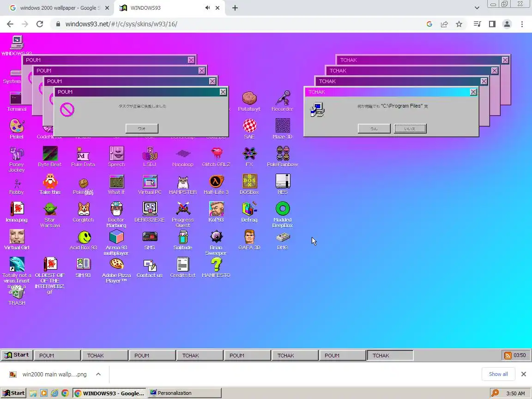Open the host Windows Start button

[x=13, y=393]
